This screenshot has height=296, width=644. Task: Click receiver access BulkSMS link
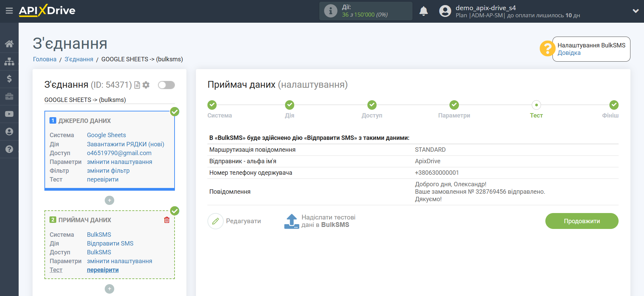[x=99, y=252]
